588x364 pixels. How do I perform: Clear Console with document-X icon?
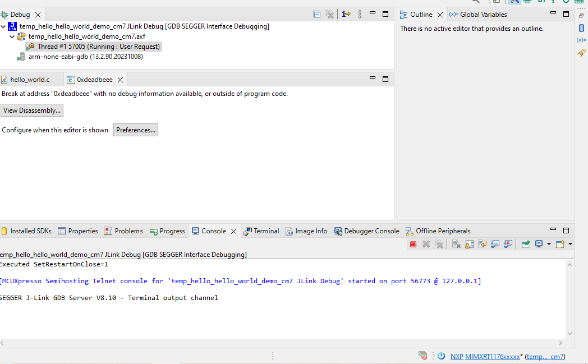[456, 244]
